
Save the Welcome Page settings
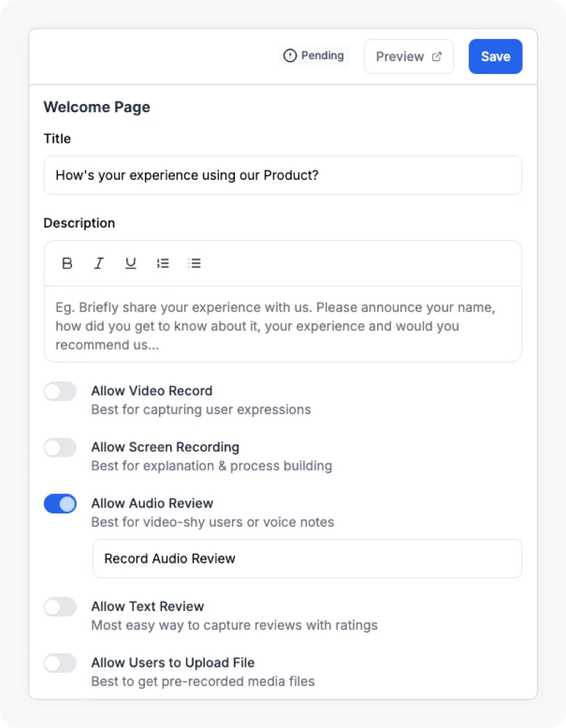495,56
